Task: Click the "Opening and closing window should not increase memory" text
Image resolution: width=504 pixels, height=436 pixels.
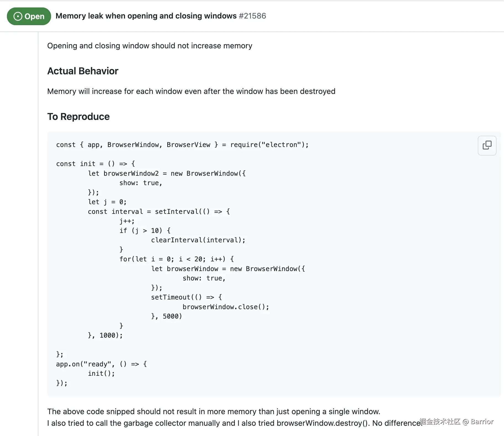Action: (150, 46)
